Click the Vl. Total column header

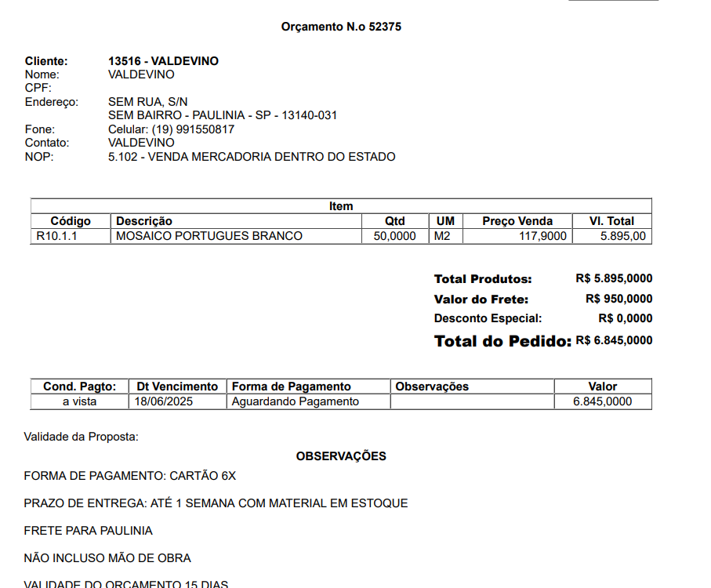(x=611, y=221)
